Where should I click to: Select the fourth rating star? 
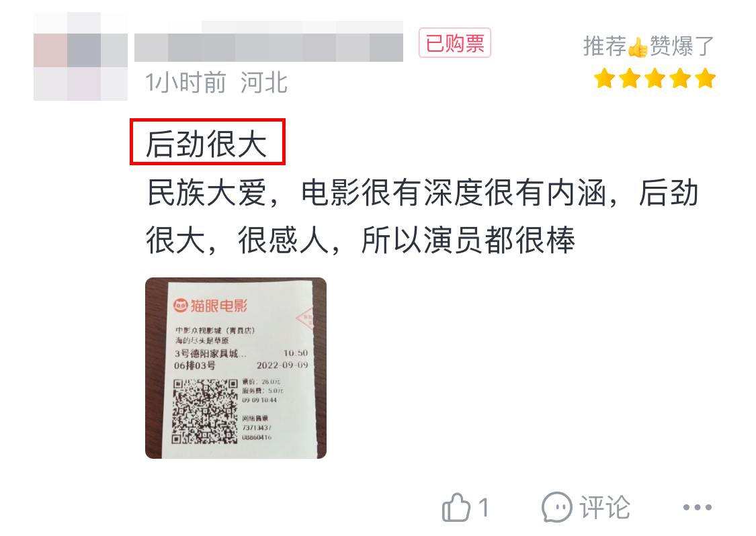tap(680, 79)
